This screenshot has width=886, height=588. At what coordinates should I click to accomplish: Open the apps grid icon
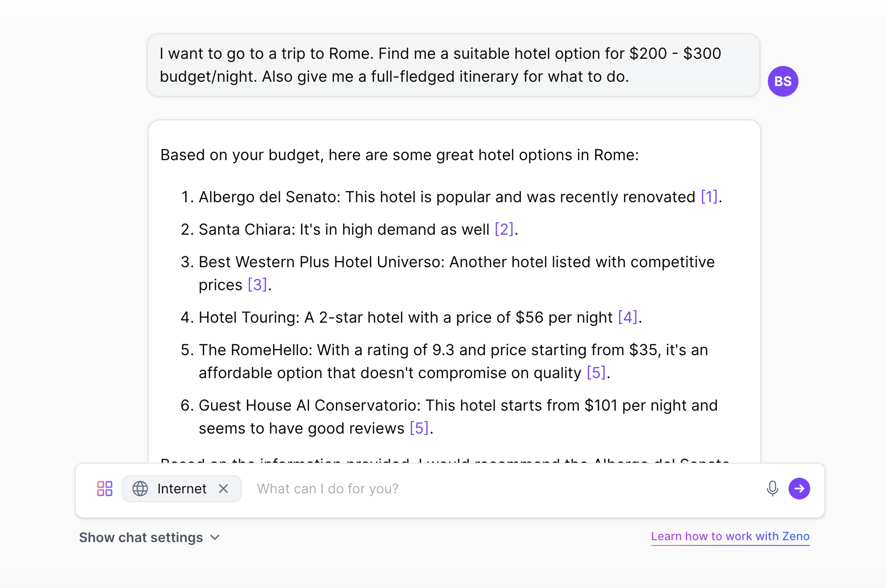click(105, 489)
